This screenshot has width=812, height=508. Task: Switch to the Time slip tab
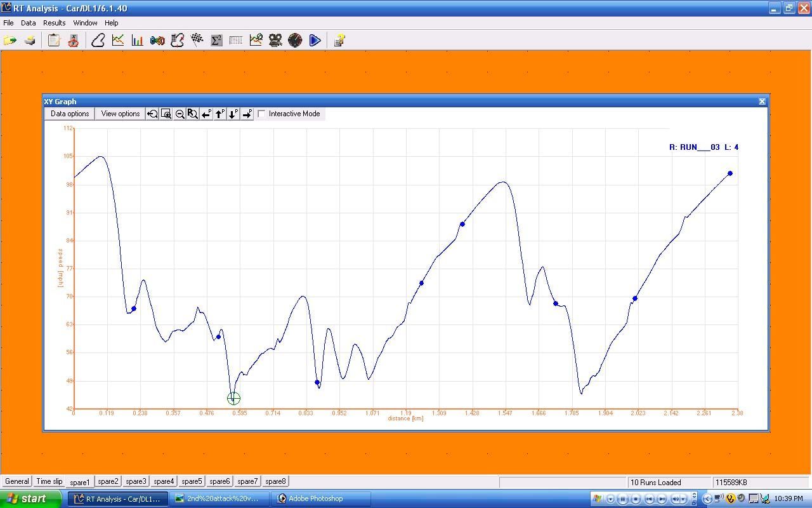[49, 481]
